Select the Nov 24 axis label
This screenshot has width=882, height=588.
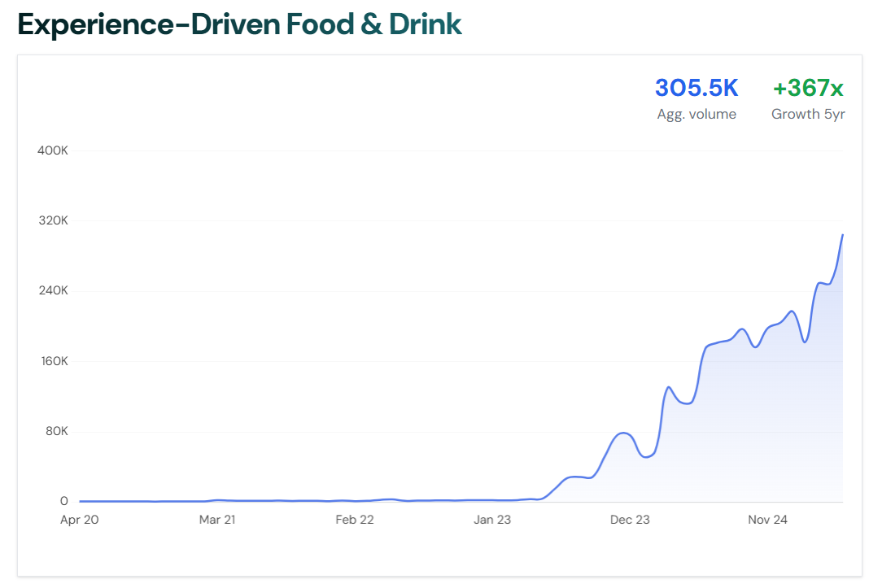pos(767,519)
